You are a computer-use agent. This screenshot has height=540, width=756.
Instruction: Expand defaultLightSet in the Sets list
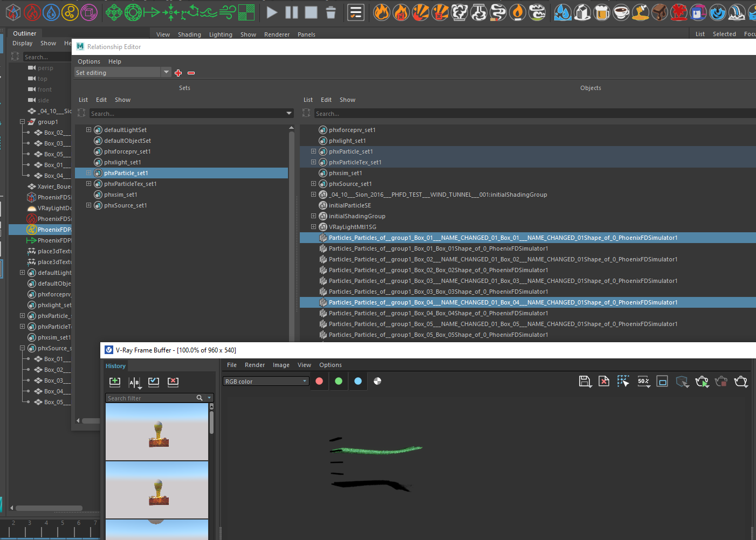[x=89, y=130]
